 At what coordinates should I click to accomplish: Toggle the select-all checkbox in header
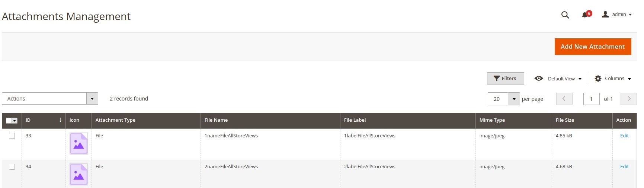(x=9, y=121)
